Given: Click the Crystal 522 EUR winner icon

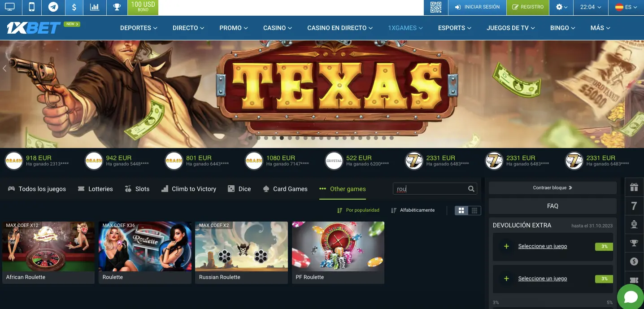Looking at the screenshot, I should point(334,161).
